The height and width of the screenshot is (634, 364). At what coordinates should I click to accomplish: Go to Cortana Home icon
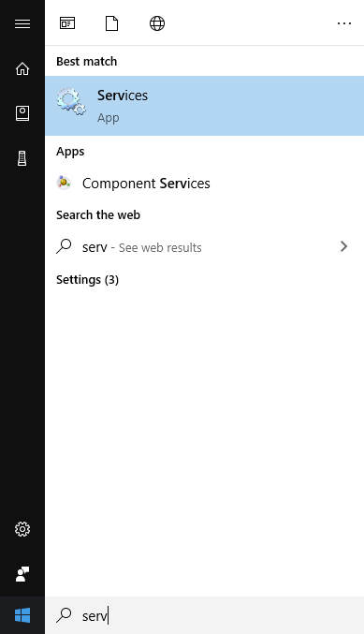[x=22, y=68]
